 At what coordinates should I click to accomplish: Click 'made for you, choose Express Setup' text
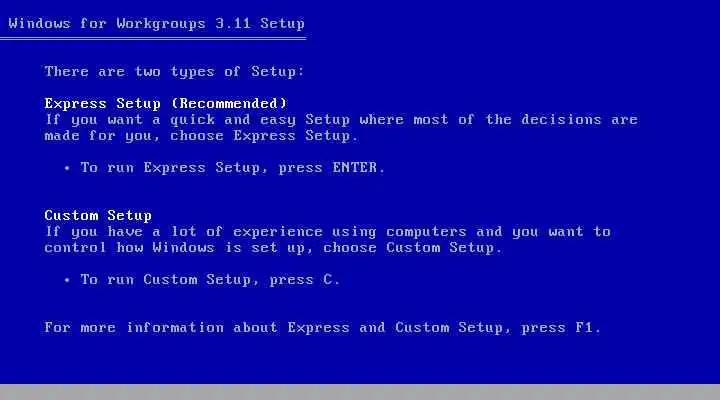point(201,136)
